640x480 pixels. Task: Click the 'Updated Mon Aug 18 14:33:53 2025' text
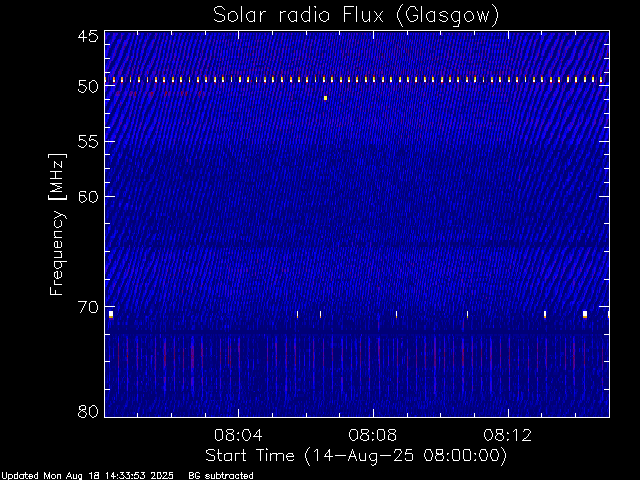pyautogui.click(x=87, y=476)
